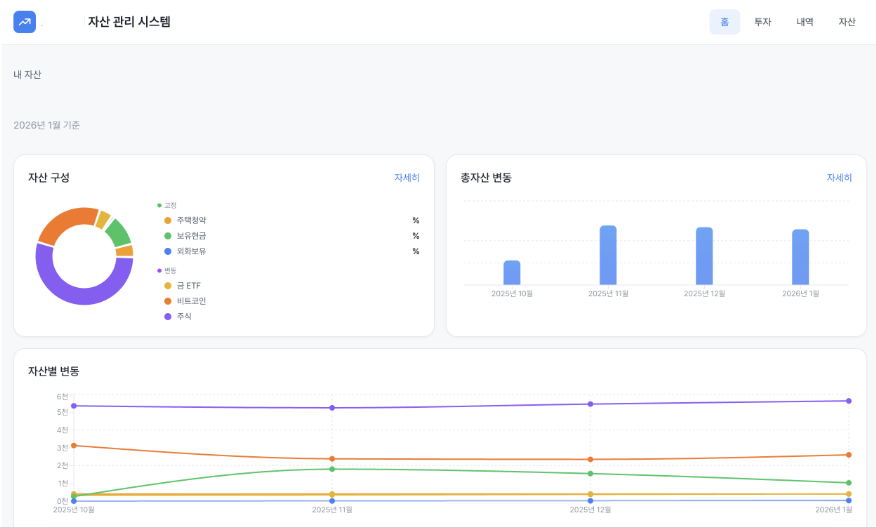Select the 2025년 10월 bar in 총자산 변동
Viewport: 876px width, 528px height.
click(x=512, y=273)
